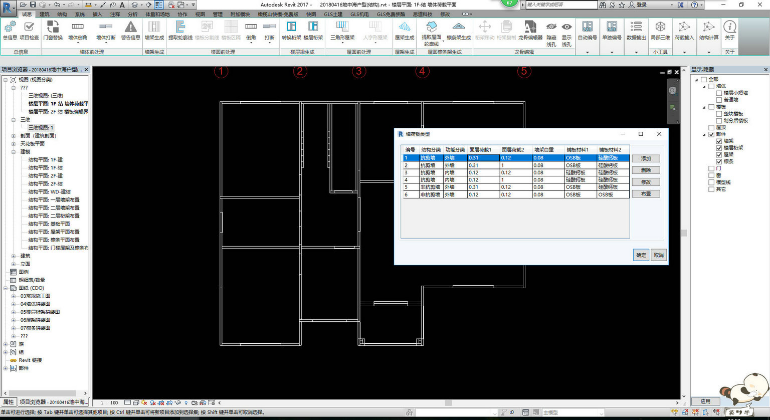Uncheck the 屋架 checkbox in right panel
This screenshot has height=420, width=770.
click(719, 155)
